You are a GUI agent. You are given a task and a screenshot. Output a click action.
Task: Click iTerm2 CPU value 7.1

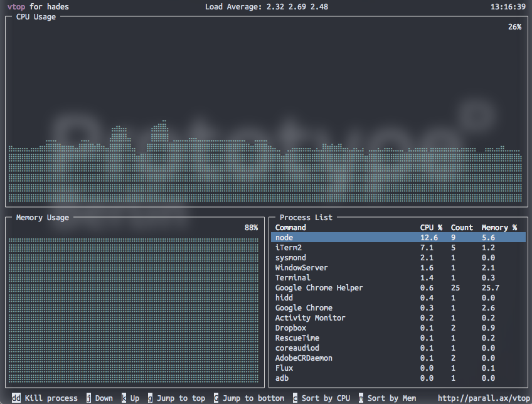point(427,248)
